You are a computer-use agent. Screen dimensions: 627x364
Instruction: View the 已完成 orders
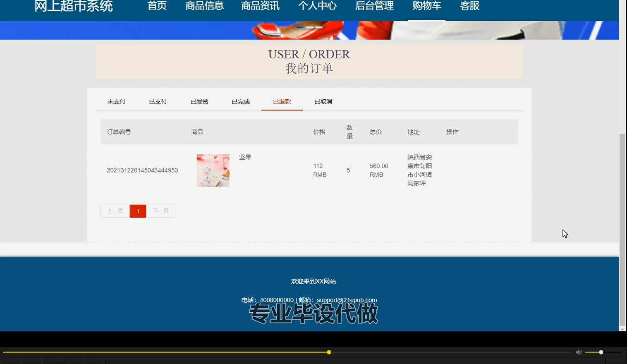(240, 101)
